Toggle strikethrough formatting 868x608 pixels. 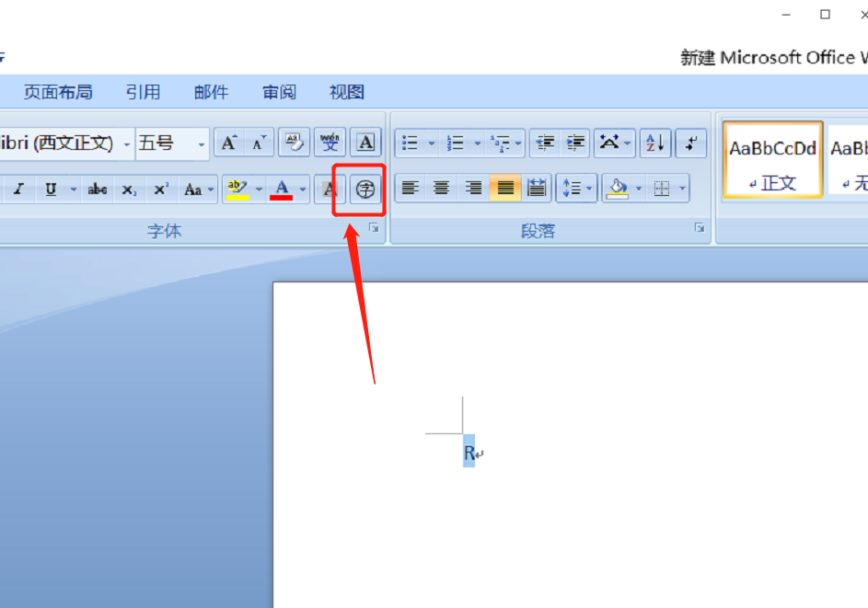pyautogui.click(x=97, y=189)
